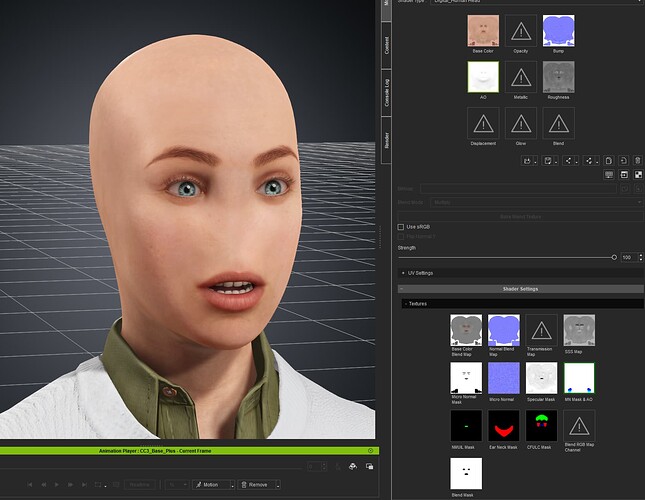Click the Motion button in Animation Player
The width and height of the screenshot is (645, 500).
pyautogui.click(x=211, y=485)
